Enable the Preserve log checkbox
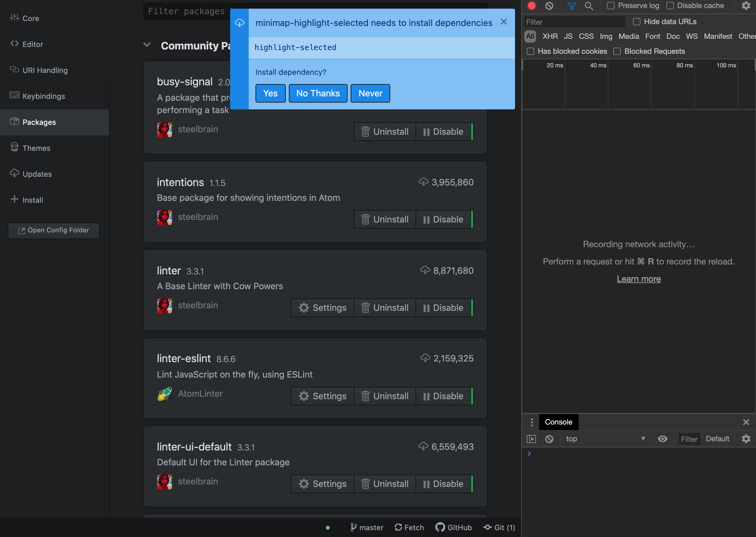 (610, 6)
